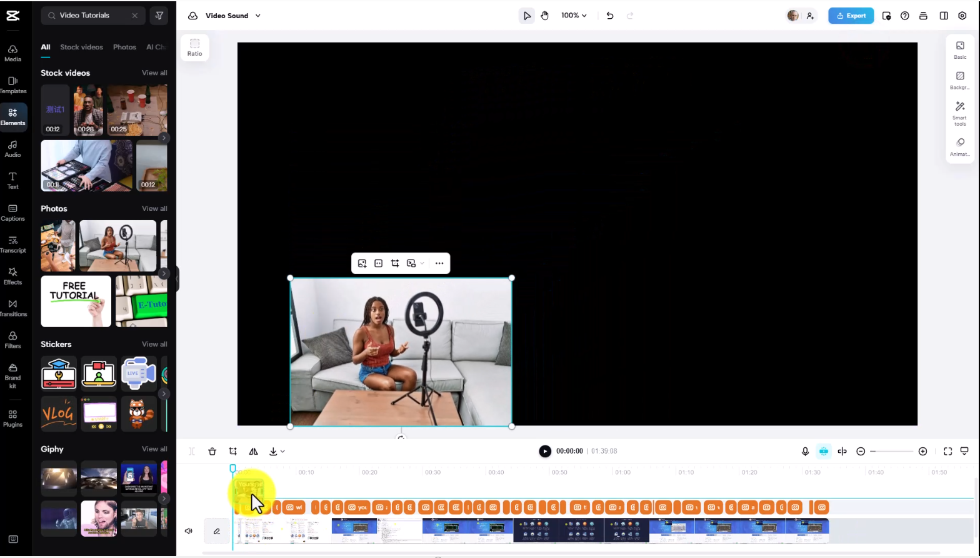Click the Video Tutorials search field
980x558 pixels.
pyautogui.click(x=94, y=16)
